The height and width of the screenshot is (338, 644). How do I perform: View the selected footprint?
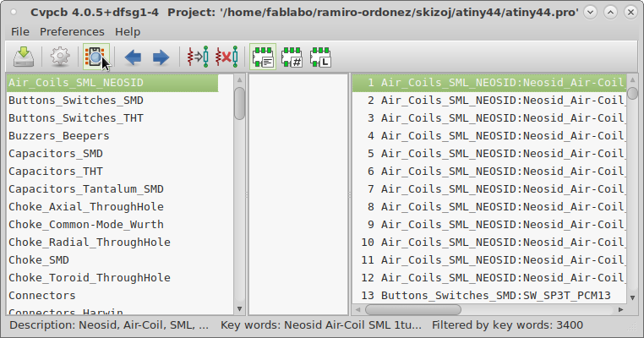click(96, 57)
